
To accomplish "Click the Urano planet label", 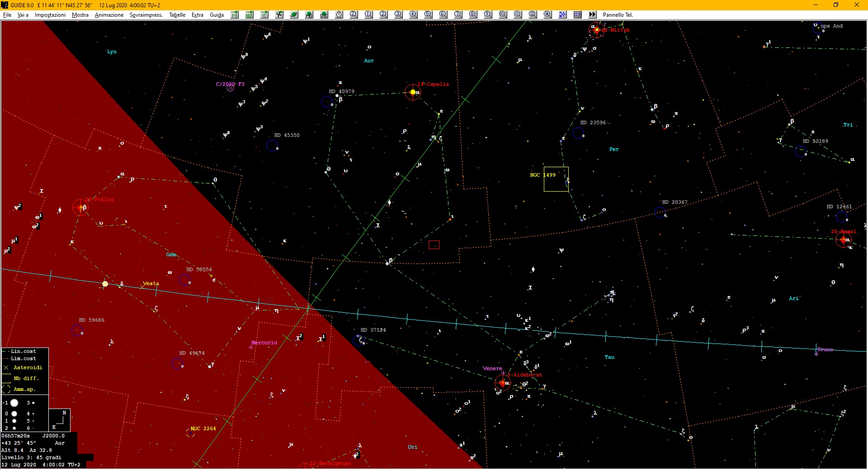I will point(825,349).
